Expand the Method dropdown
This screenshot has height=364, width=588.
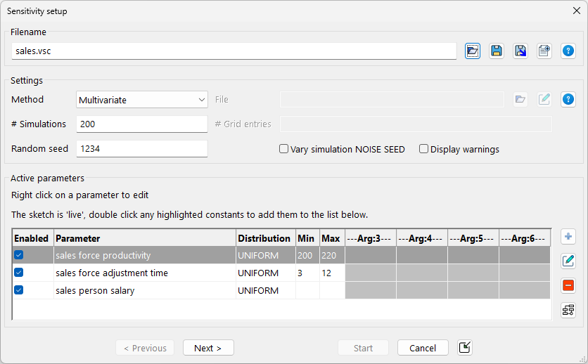[x=141, y=100]
